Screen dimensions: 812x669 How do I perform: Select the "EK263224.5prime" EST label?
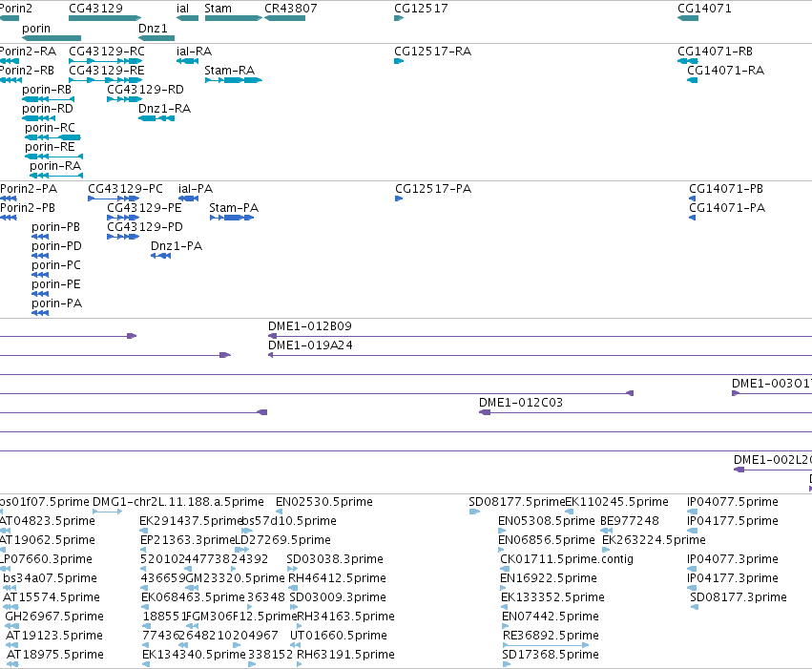pos(654,540)
